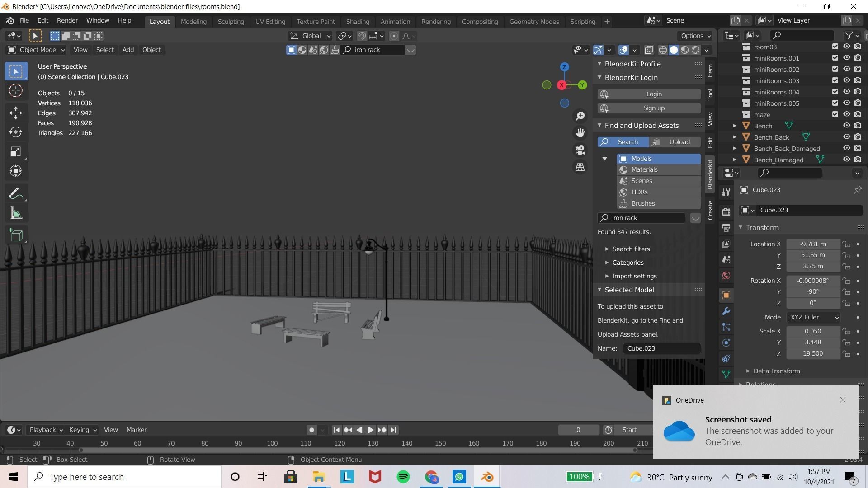Toggle snapping magnet
868x488 pixels.
click(x=362, y=36)
